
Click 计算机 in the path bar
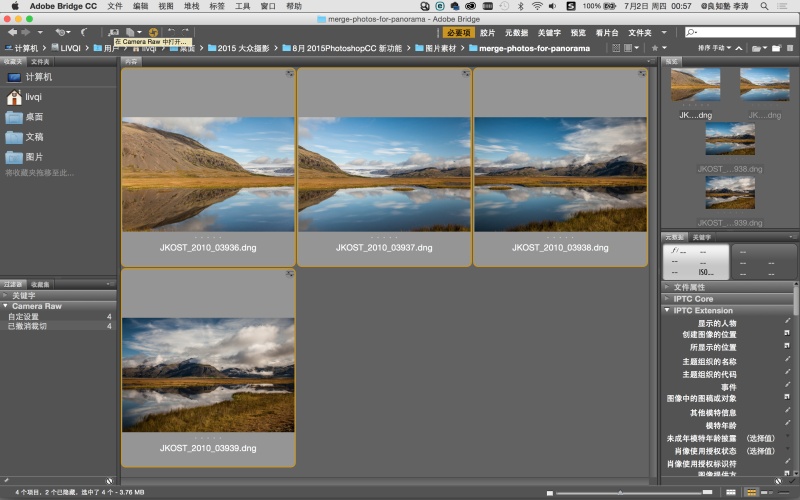(21, 48)
